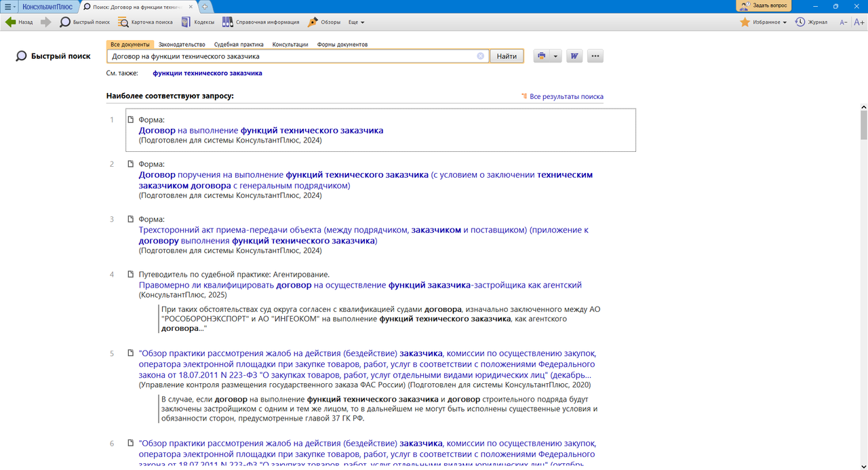Select the Все документы tab
The height and width of the screenshot is (470, 868).
[130, 44]
